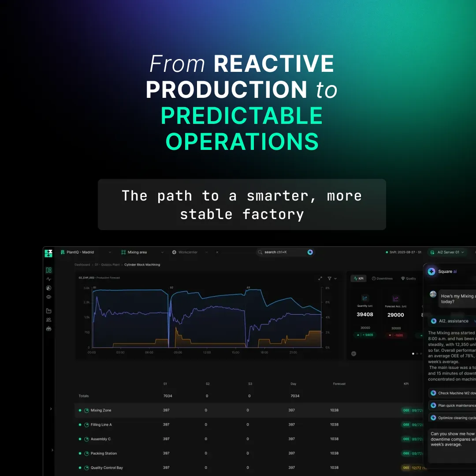This screenshot has width=476, height=476.
Task: Click the yellow OEE 12/72 badge
Action: (413, 468)
